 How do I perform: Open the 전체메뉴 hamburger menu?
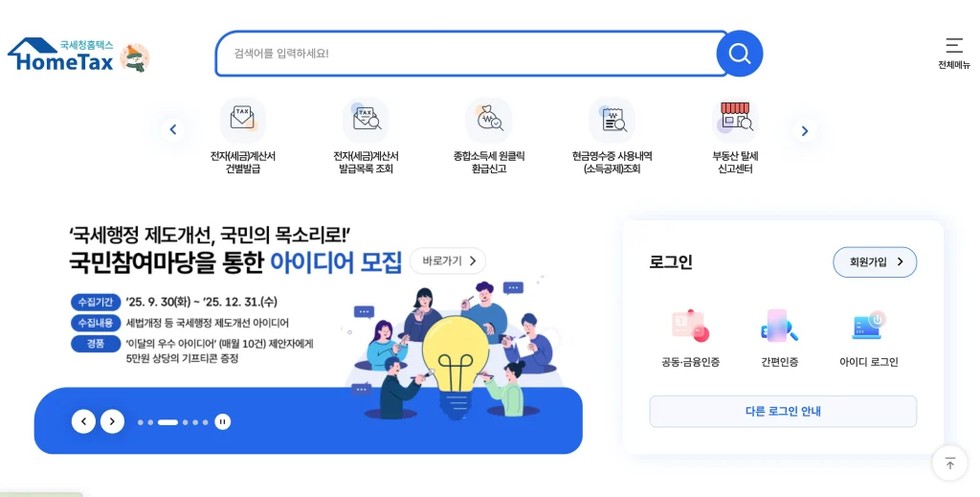click(954, 53)
